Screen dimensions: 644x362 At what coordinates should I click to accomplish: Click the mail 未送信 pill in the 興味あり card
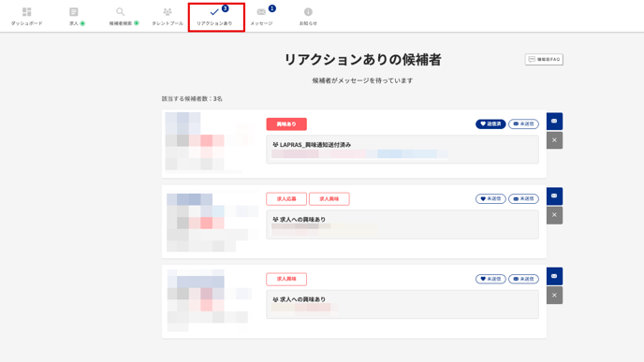[523, 124]
